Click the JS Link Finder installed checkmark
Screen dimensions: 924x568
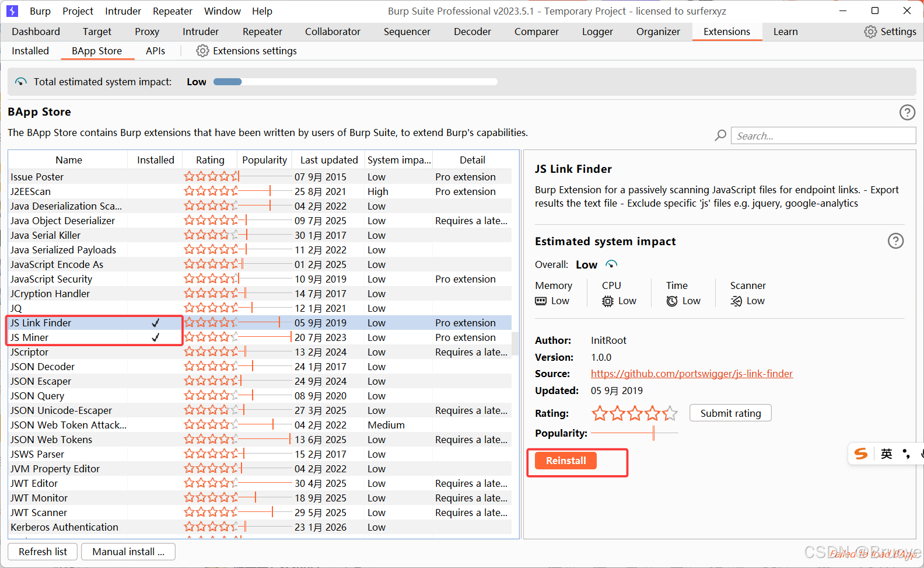pos(156,323)
